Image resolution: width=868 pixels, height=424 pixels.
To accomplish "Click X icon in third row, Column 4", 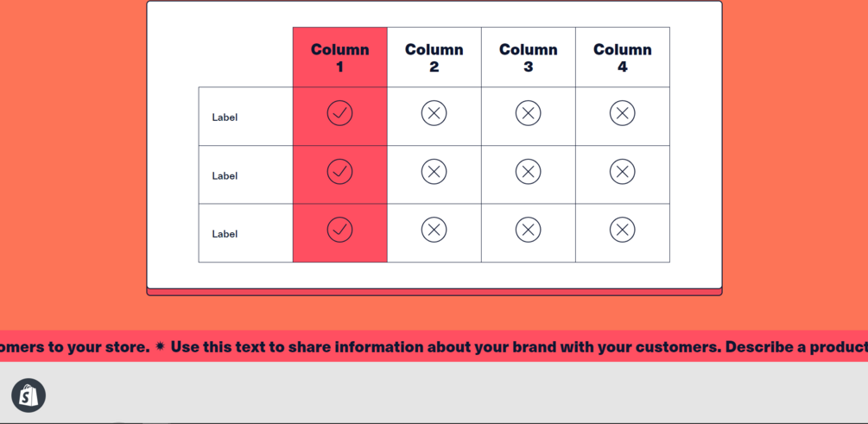I will (622, 230).
